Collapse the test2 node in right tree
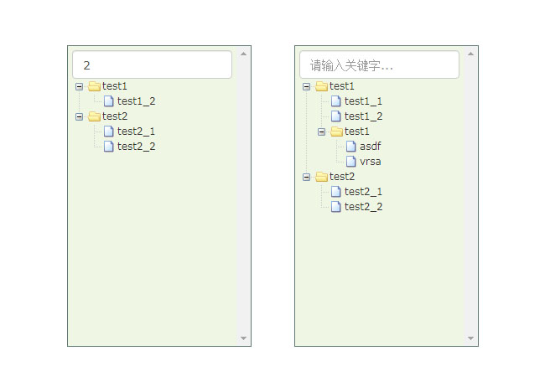545x392 pixels. pyautogui.click(x=307, y=177)
